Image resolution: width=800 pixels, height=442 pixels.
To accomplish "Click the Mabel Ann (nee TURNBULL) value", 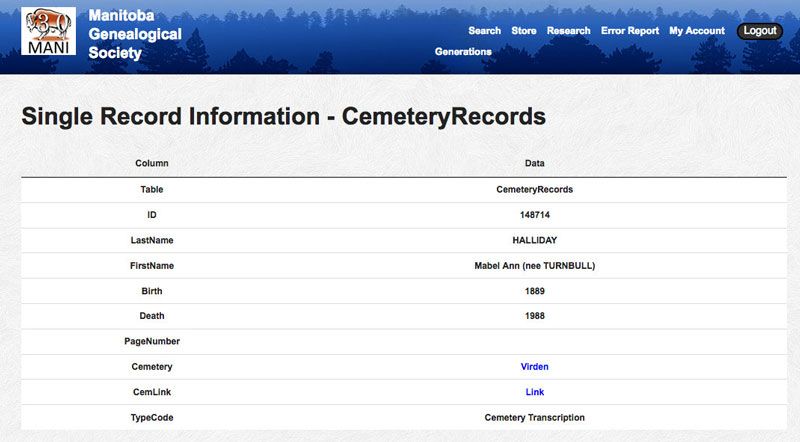I will click(x=534, y=266).
